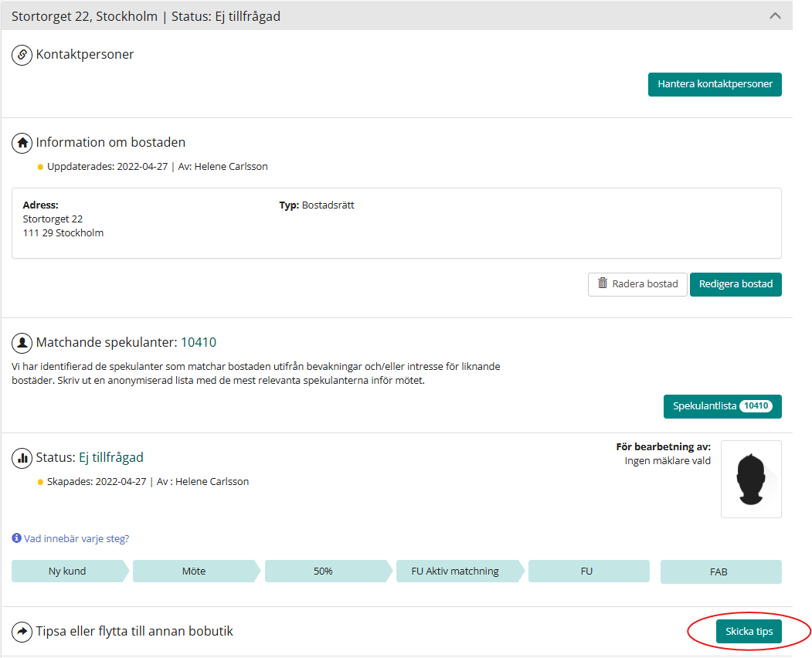
Task: Click the broker avatar placeholder image
Action: pos(750,479)
